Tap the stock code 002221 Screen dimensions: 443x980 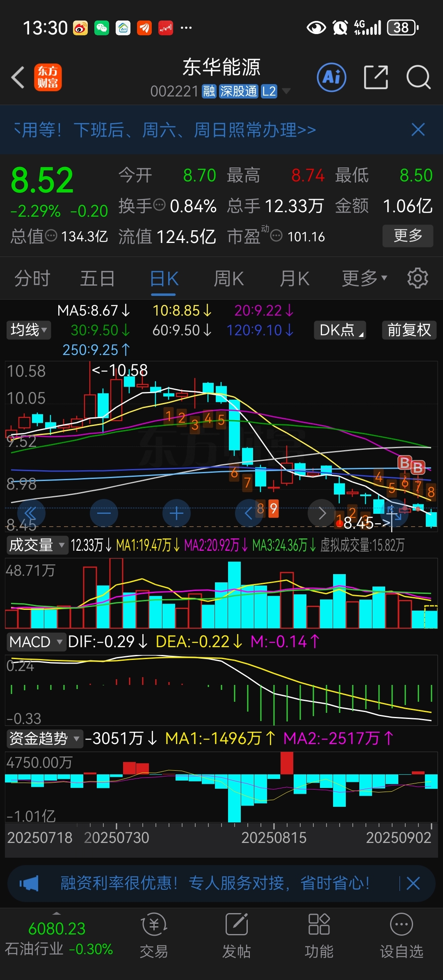tap(175, 91)
